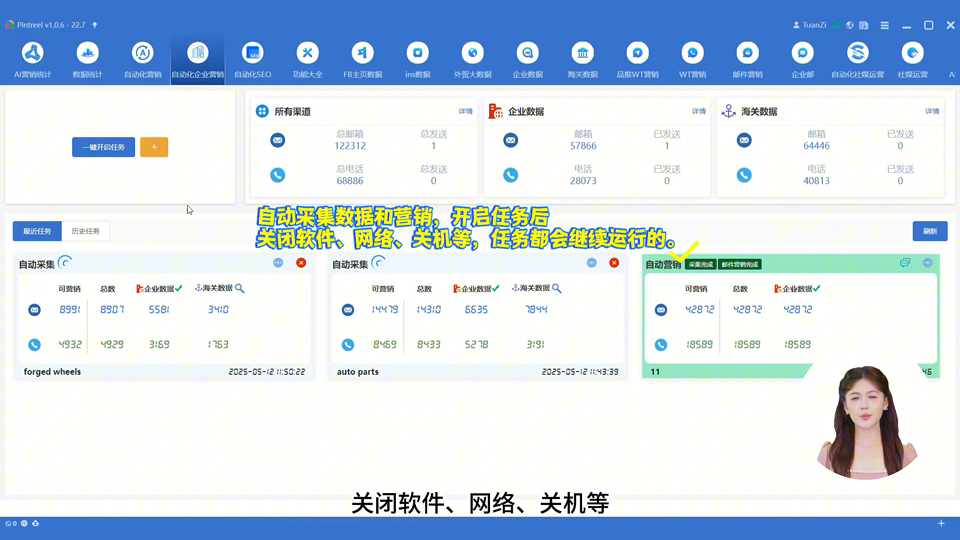Open 详情 for 海关数据 panel
The width and height of the screenshot is (960, 540).
click(x=932, y=111)
